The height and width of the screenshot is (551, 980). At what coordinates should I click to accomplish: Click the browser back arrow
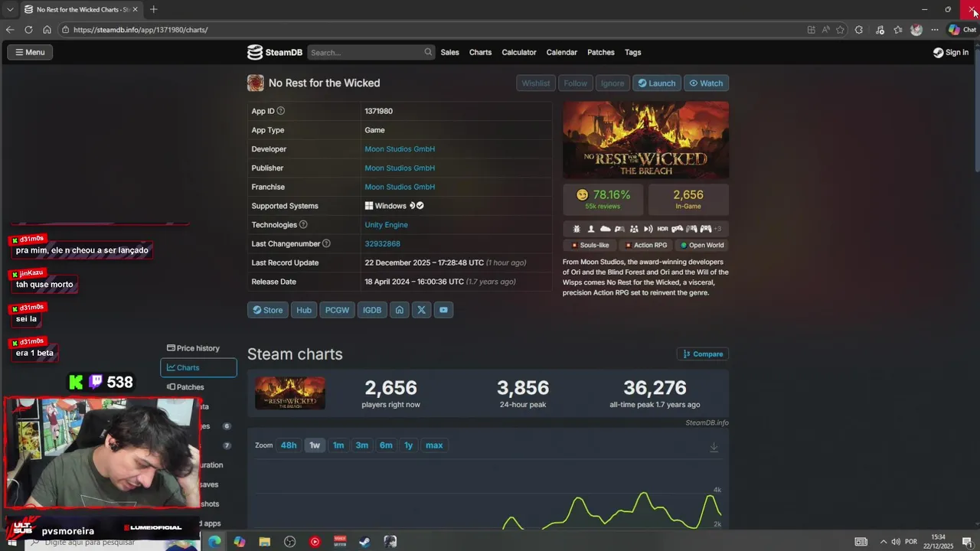point(10,30)
